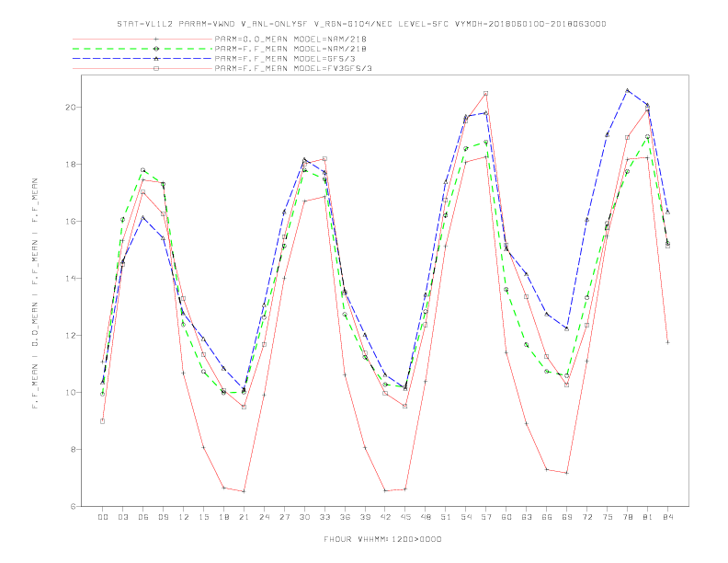
Task: Click x-axis forecast hour label 36
Action: pos(345,517)
